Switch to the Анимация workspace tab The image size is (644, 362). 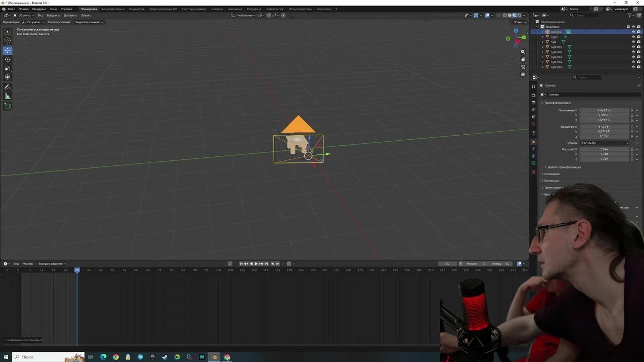coord(235,9)
